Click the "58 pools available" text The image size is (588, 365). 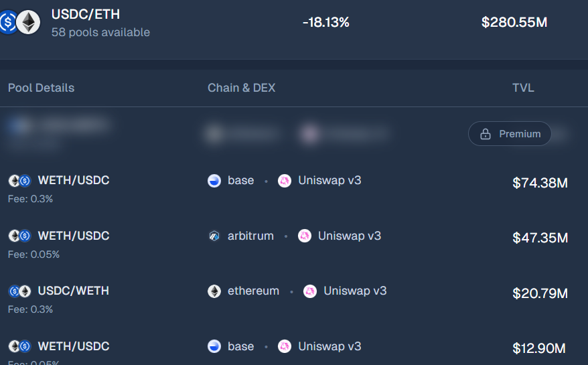click(x=100, y=32)
